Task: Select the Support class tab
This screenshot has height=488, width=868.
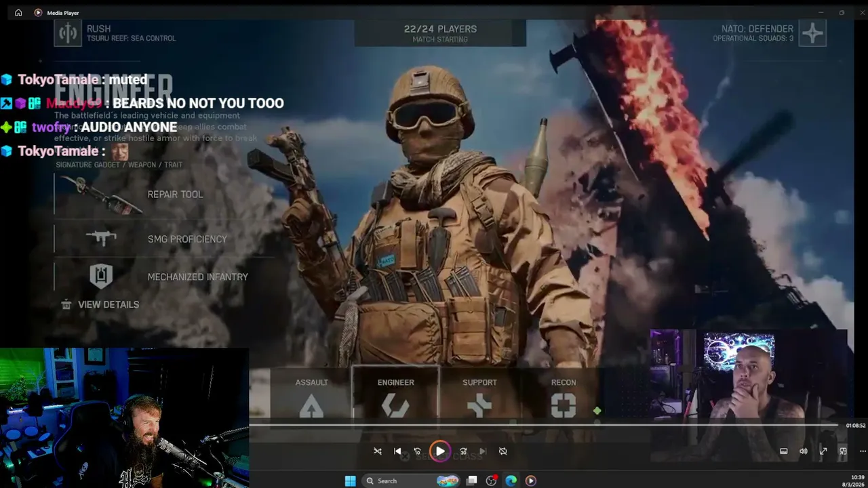Action: 479,396
